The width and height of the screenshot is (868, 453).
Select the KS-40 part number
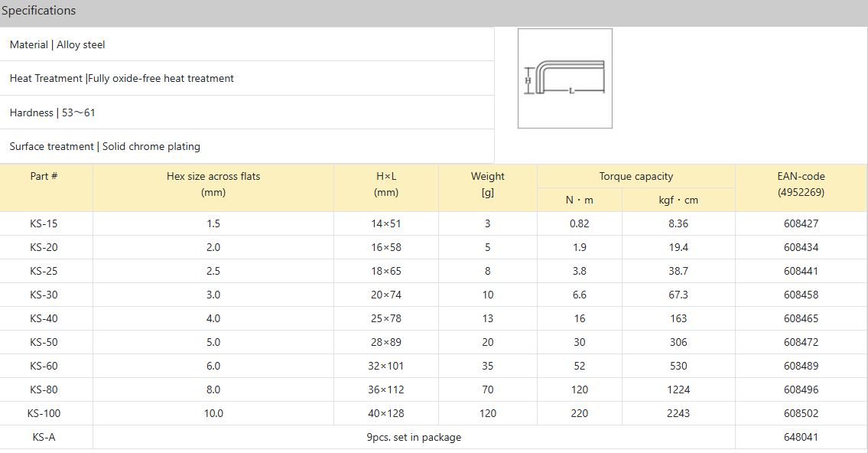pyautogui.click(x=44, y=318)
